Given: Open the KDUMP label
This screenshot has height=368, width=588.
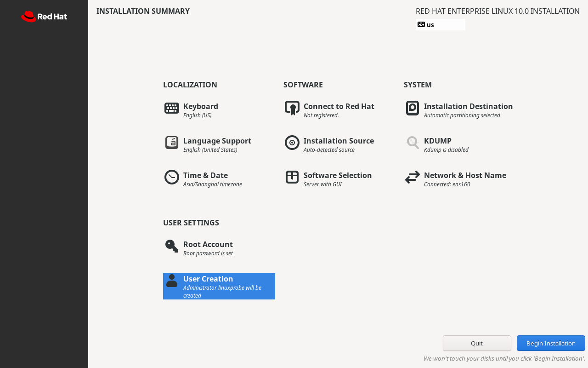Looking at the screenshot, I should coord(438,141).
